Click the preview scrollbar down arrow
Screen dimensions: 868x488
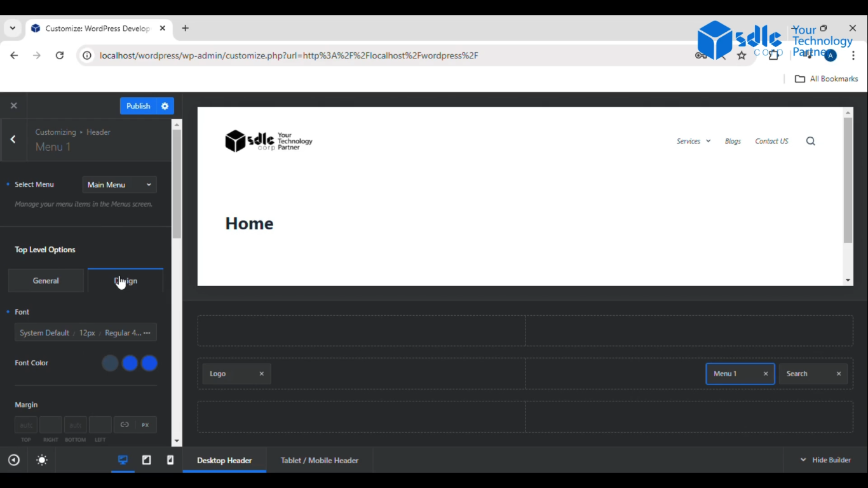(x=848, y=280)
